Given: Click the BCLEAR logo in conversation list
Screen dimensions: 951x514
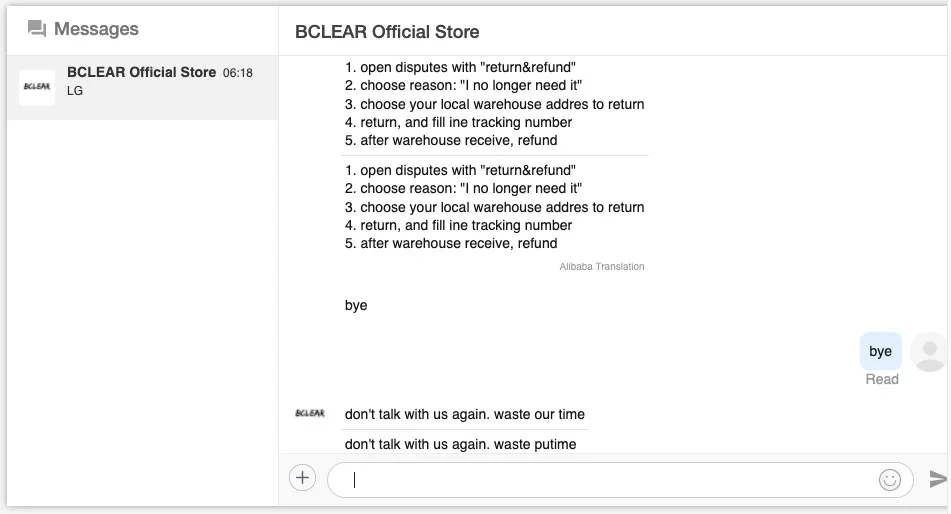Looking at the screenshot, I should tap(37, 87).
